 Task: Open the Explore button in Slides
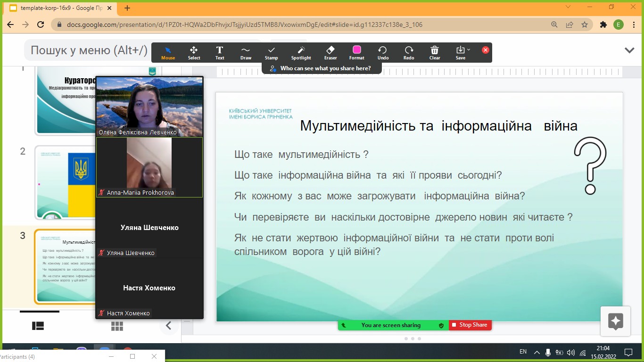pos(615,321)
